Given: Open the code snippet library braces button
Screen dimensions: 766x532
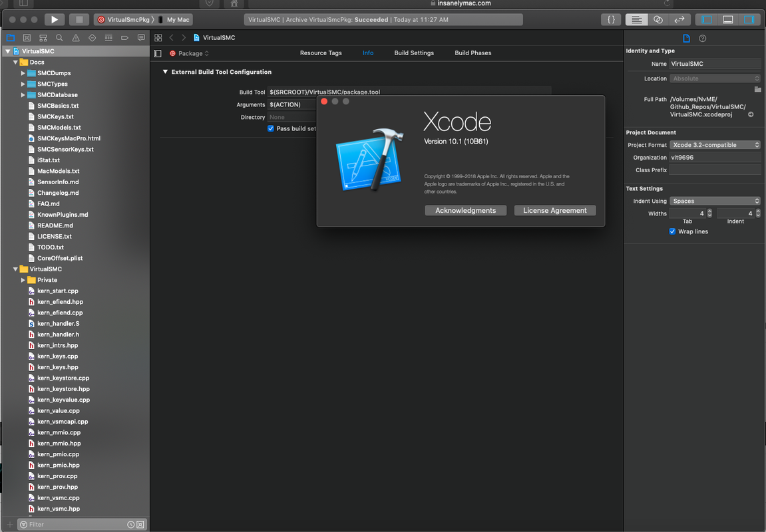Looking at the screenshot, I should point(611,19).
